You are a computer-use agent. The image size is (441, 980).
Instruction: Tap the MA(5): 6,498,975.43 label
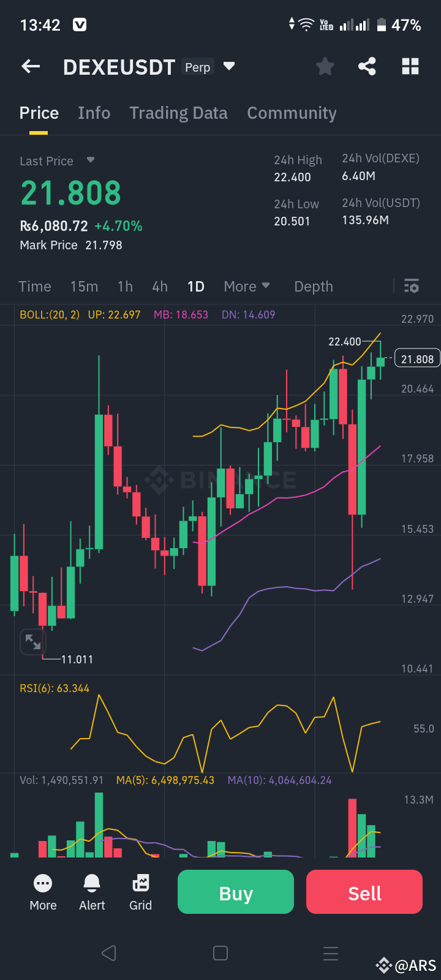(x=165, y=780)
